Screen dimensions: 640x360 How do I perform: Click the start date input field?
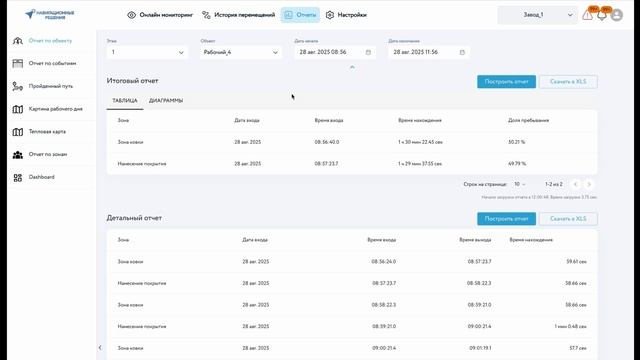tap(335, 52)
